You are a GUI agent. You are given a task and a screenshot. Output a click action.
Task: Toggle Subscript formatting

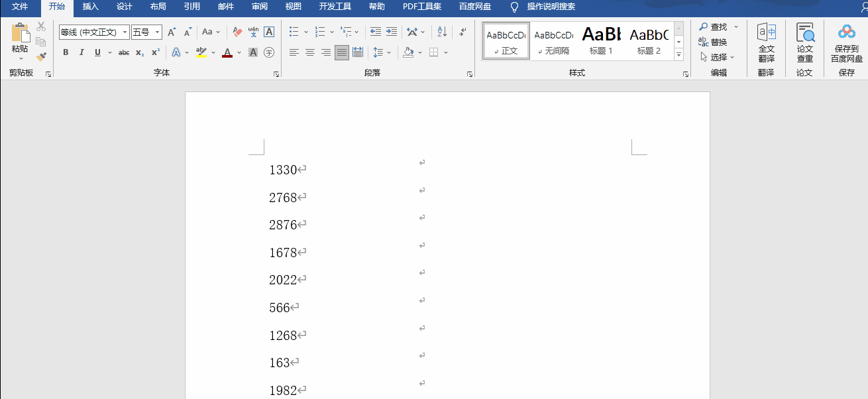140,52
